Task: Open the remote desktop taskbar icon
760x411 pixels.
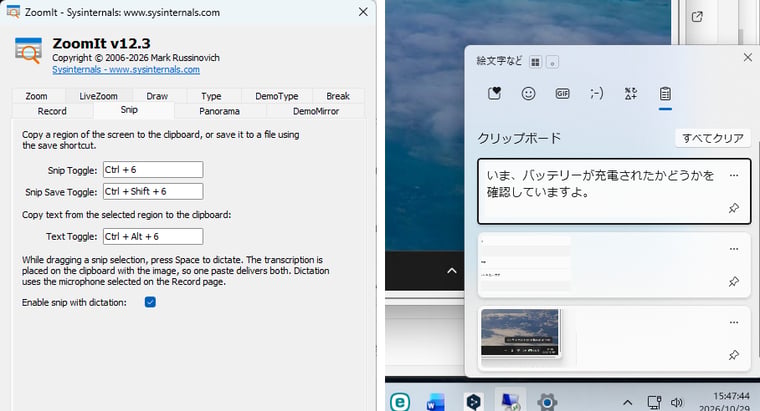Action: pyautogui.click(x=510, y=402)
